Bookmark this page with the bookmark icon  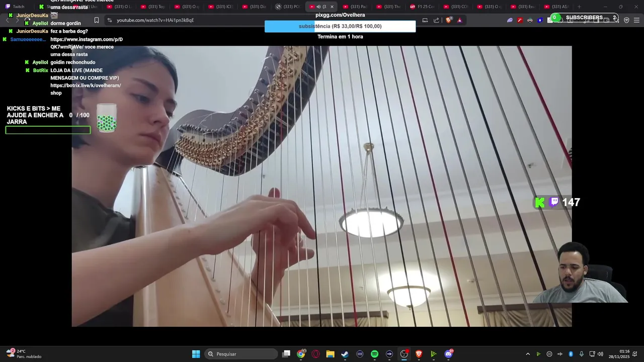coord(97,20)
